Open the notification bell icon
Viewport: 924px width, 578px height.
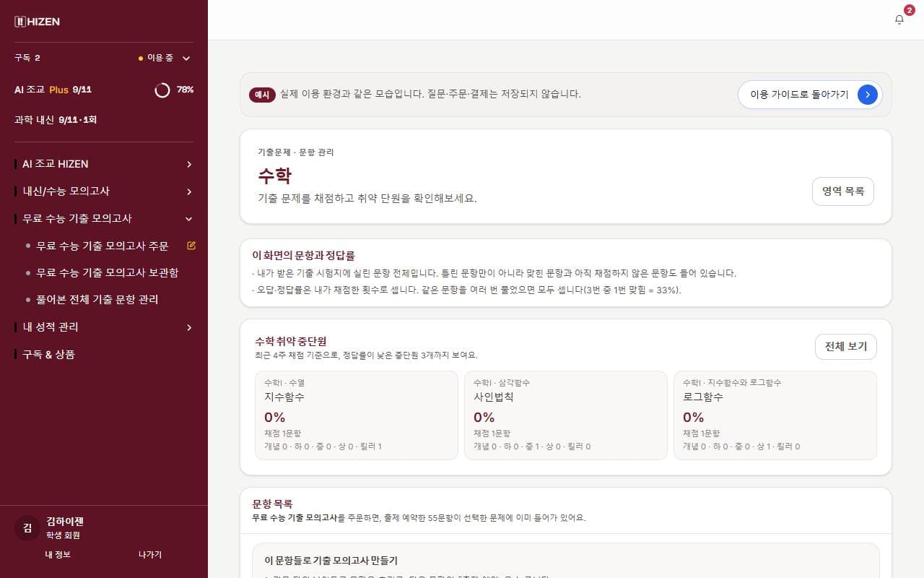coord(899,20)
